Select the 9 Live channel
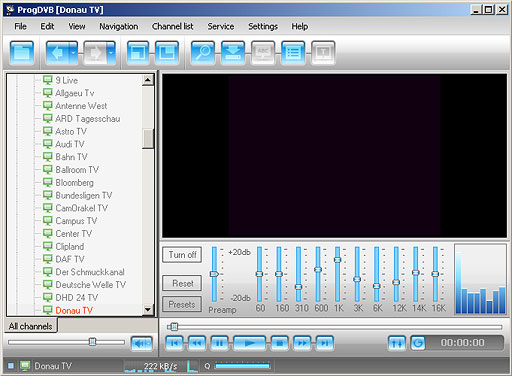Screen dimensions: 512x376 point(66,80)
